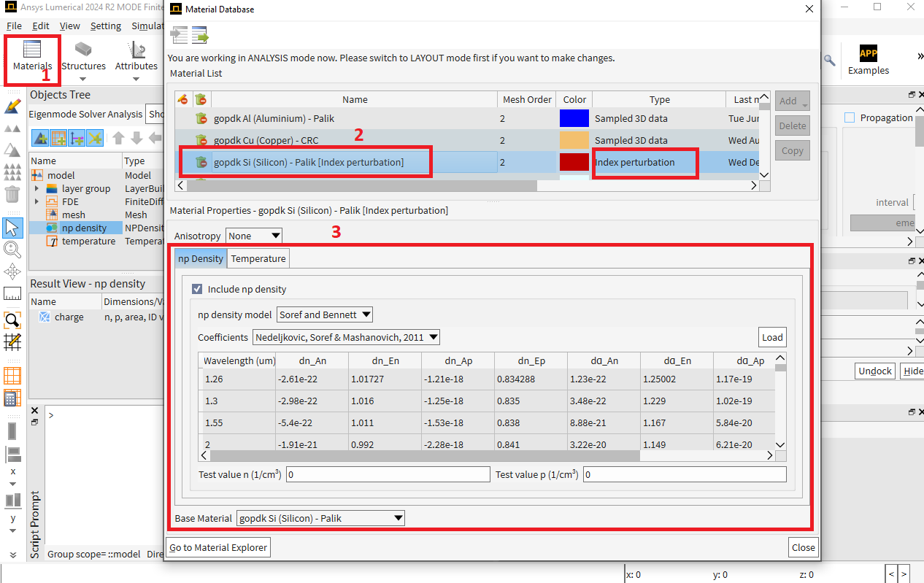The image size is (924, 583).
Task: Open the Structures dropdown arrow
Action: click(83, 79)
